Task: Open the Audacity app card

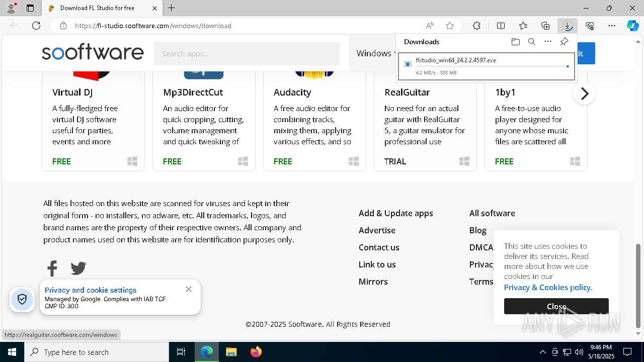Action: 314,121
